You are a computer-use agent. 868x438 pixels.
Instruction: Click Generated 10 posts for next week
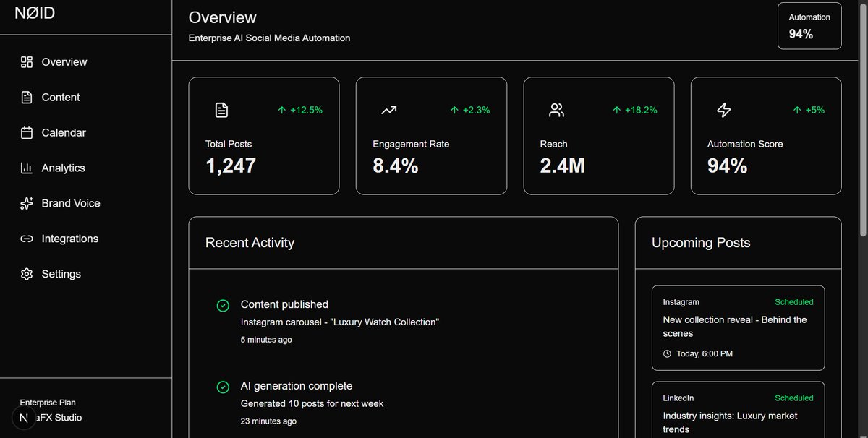[312, 404]
